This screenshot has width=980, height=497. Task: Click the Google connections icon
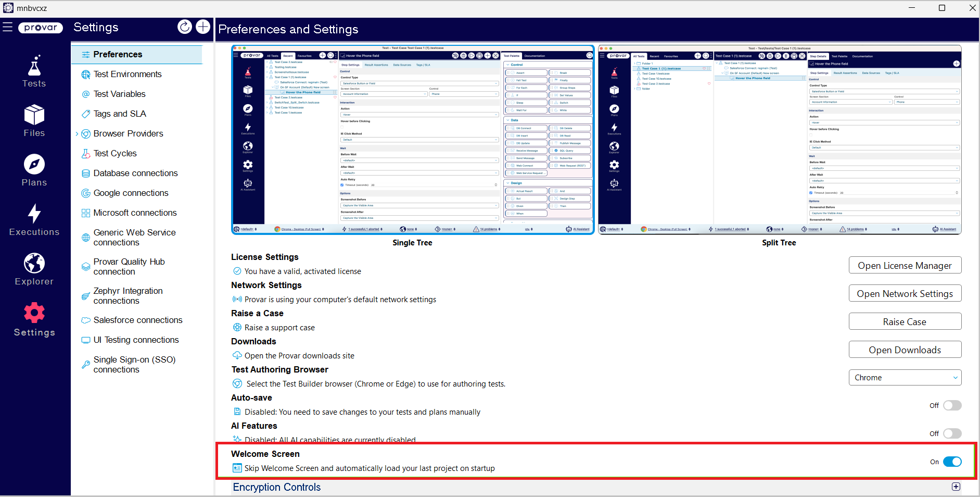86,193
